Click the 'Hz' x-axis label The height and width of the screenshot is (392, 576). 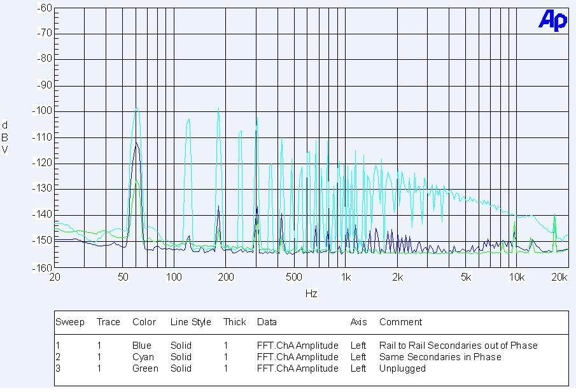pos(311,293)
